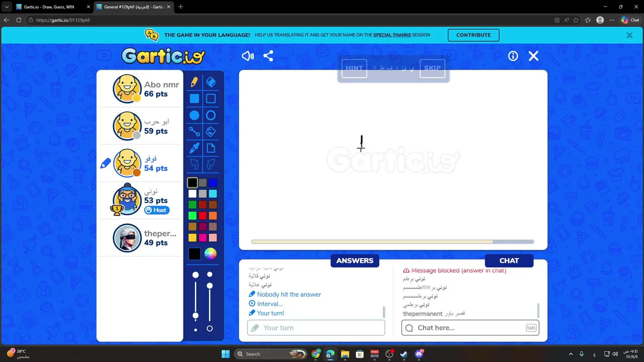Select the paint bucket fill tool

point(211,132)
